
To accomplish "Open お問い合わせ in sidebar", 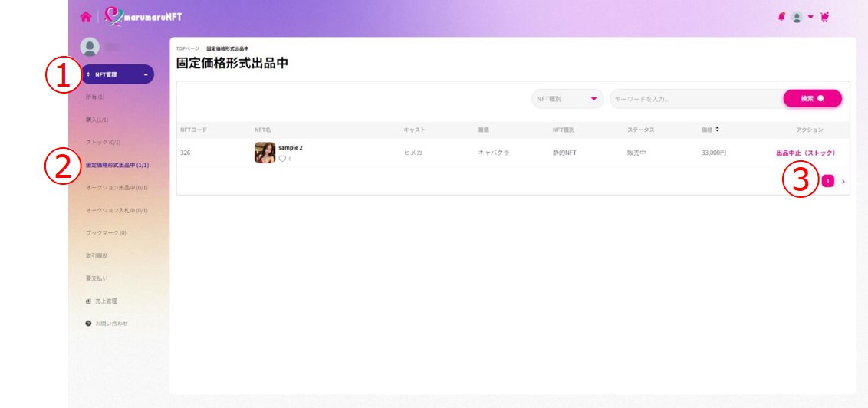I will 107,324.
